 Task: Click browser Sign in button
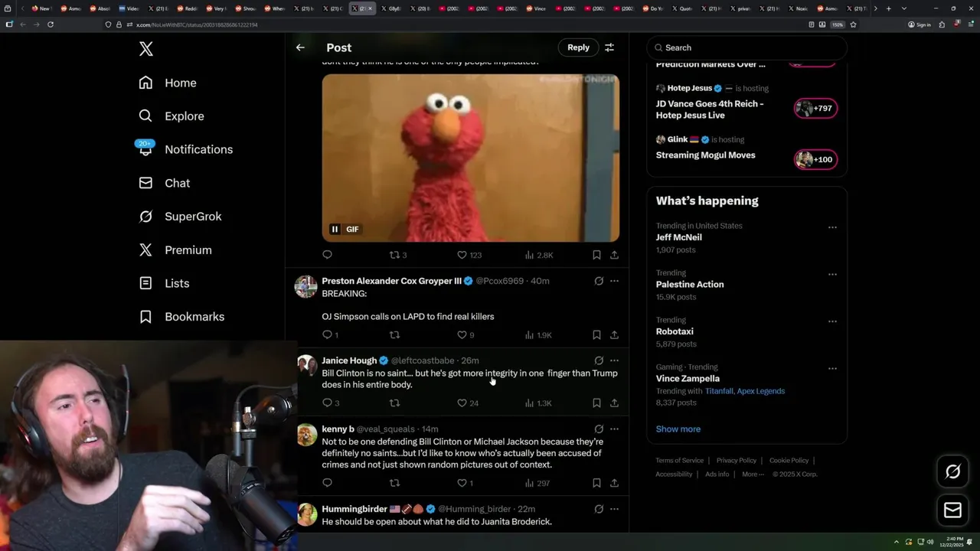[x=920, y=24]
